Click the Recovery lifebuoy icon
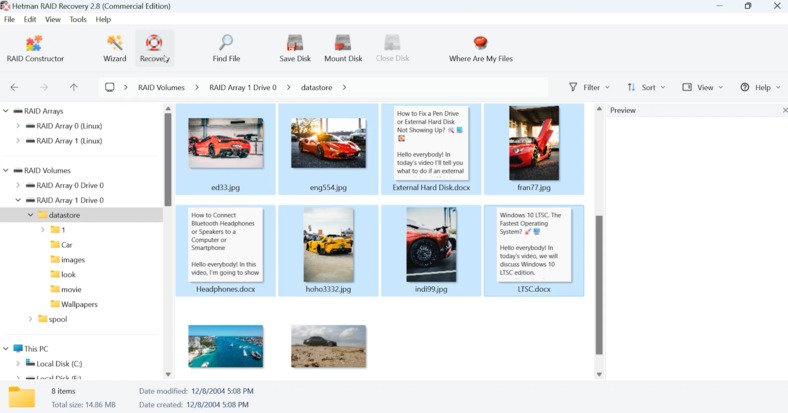 point(154,43)
